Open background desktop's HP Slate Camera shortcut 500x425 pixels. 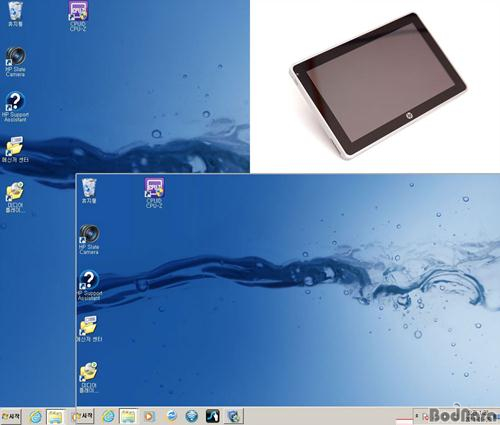click(x=15, y=62)
